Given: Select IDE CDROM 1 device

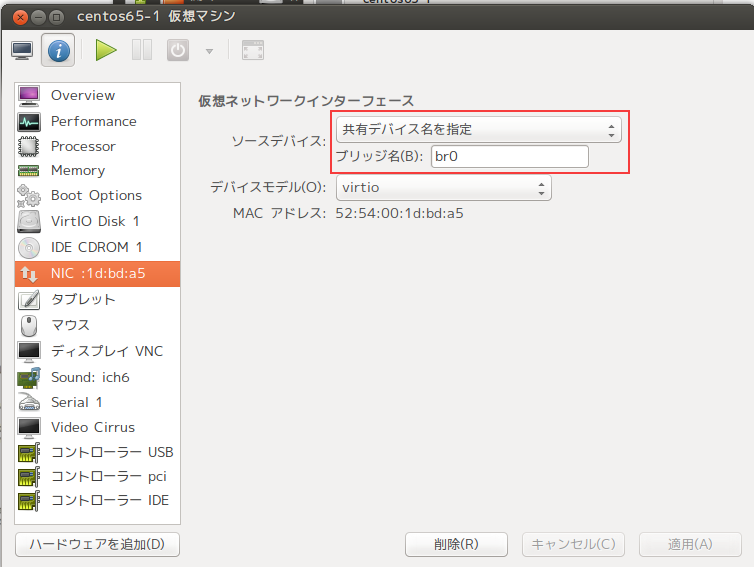Looking at the screenshot, I should tap(96, 247).
